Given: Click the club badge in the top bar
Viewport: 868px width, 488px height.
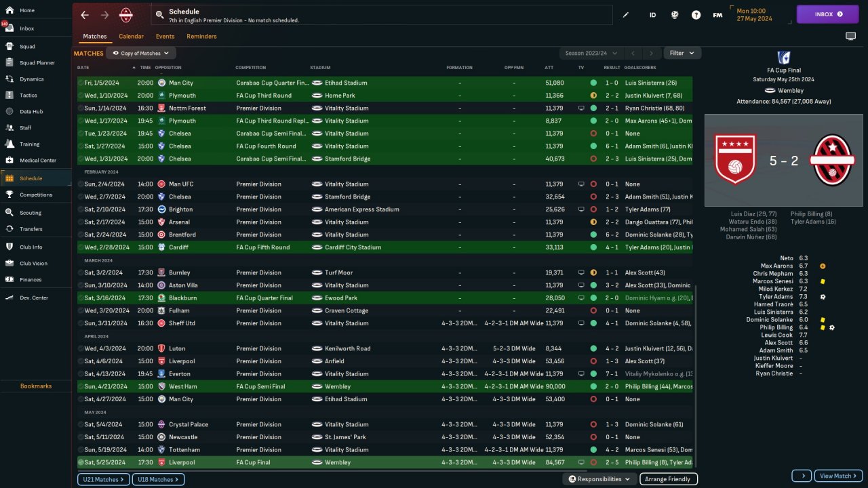Looking at the screenshot, I should click(126, 15).
